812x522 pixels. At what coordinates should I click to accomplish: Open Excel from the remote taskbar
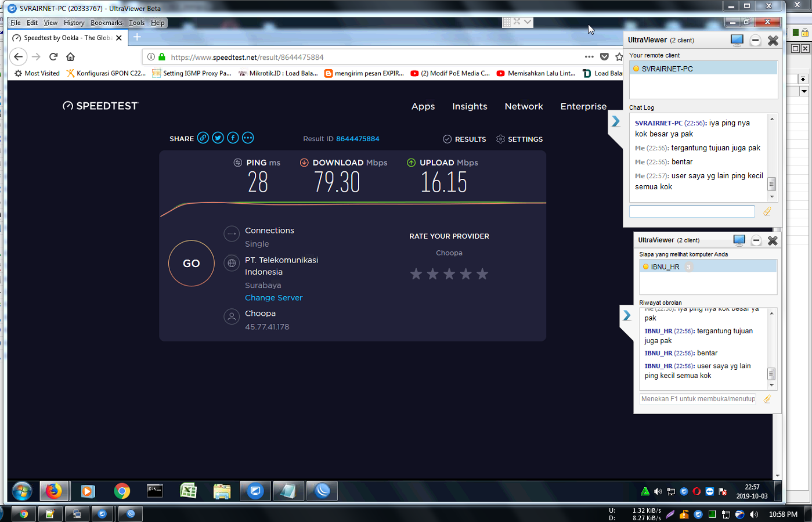(188, 491)
